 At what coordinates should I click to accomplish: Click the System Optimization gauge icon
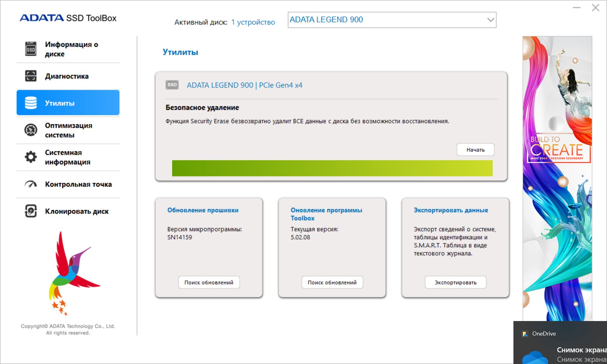(31, 130)
